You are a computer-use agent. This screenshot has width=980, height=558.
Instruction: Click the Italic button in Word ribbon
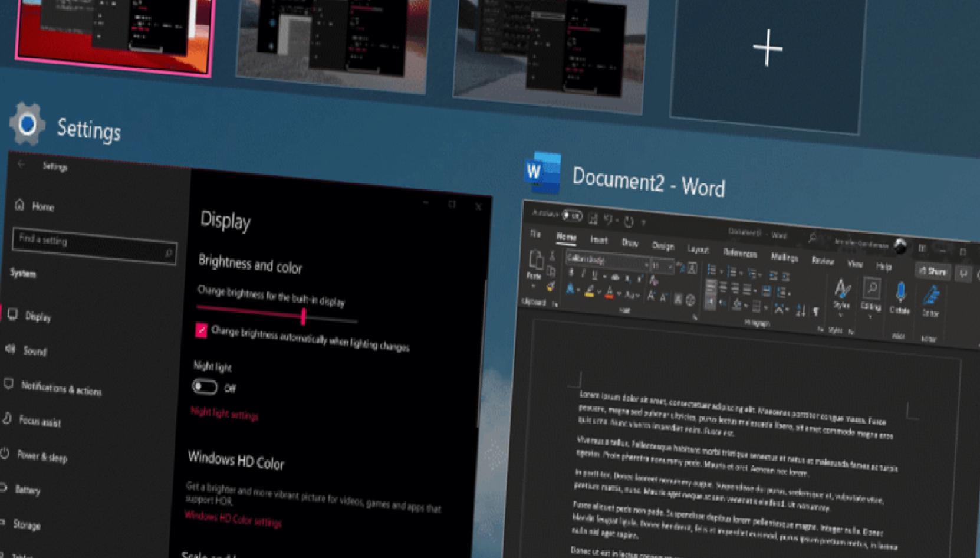click(x=583, y=274)
